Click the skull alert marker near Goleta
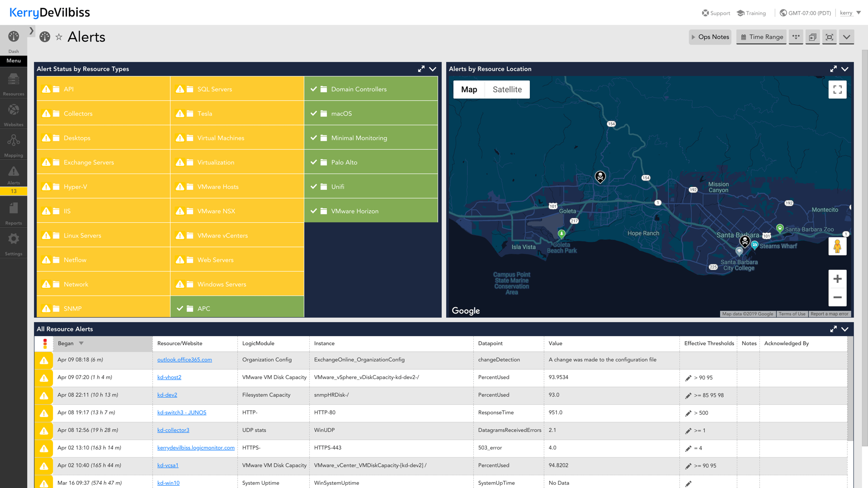868x488 pixels. point(600,177)
